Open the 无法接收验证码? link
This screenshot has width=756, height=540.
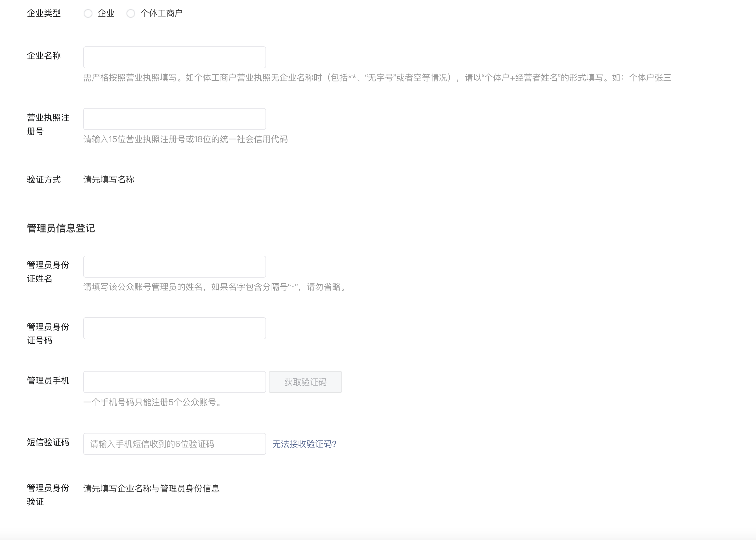[x=304, y=444]
